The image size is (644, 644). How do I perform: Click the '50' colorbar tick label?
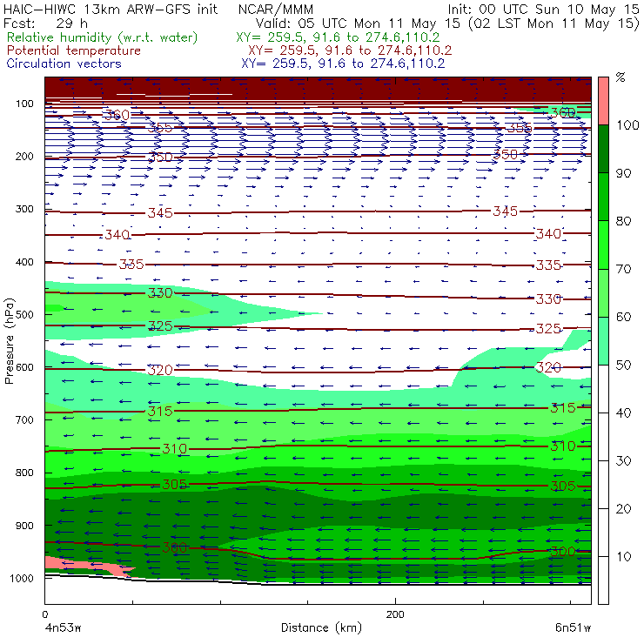pyautogui.click(x=623, y=366)
